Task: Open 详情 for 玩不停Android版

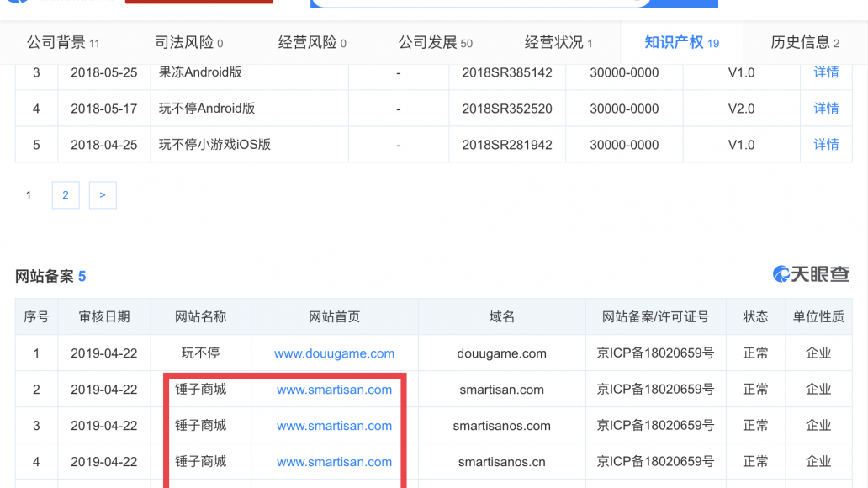Action: pyautogui.click(x=826, y=109)
